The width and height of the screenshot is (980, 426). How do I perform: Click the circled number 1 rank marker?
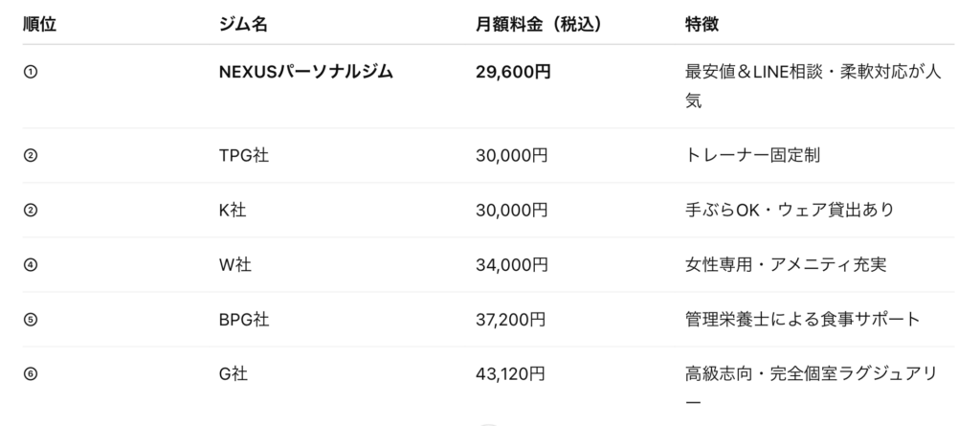click(30, 72)
